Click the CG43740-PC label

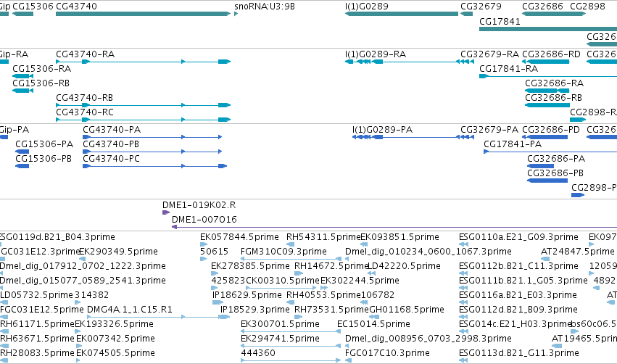click(112, 159)
